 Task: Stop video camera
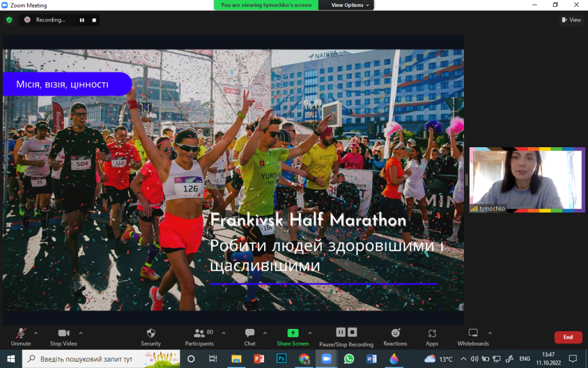(x=63, y=333)
